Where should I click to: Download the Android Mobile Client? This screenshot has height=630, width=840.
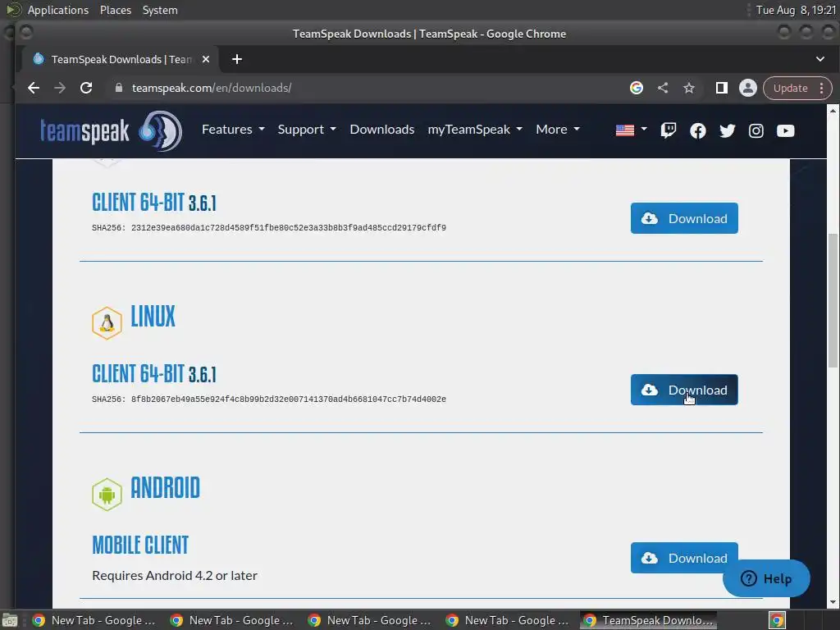pyautogui.click(x=684, y=558)
